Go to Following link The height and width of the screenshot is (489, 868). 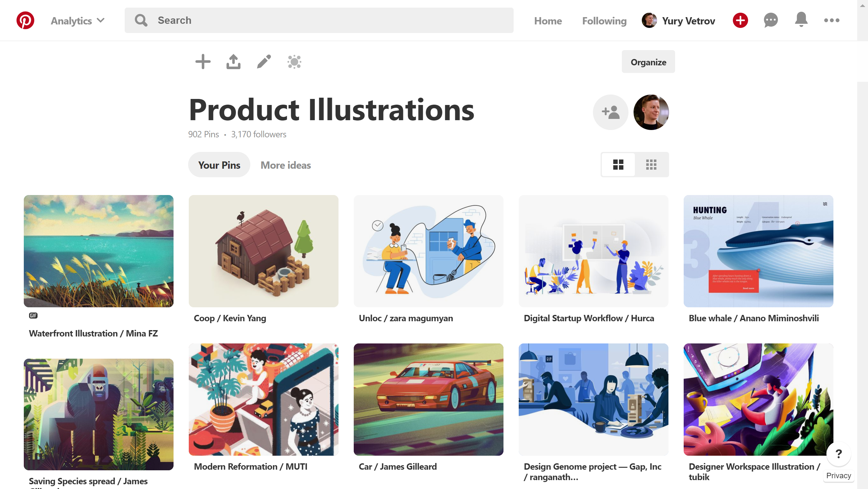coord(604,21)
